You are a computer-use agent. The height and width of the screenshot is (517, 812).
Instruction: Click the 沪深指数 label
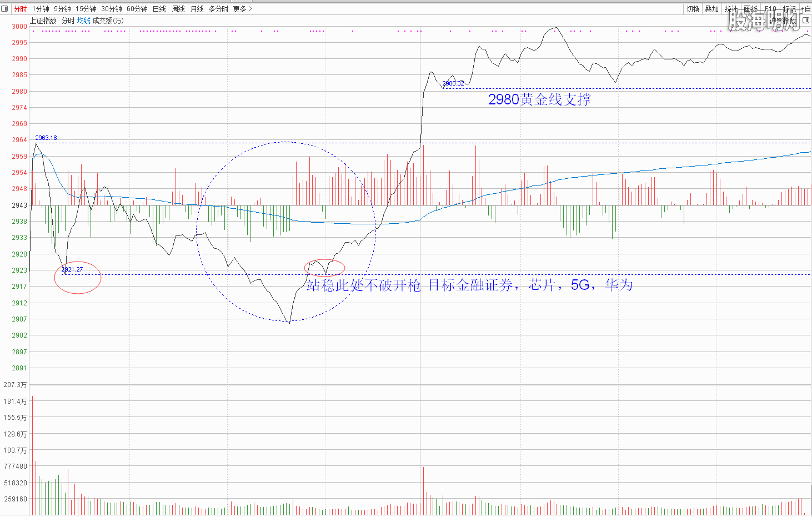click(783, 21)
